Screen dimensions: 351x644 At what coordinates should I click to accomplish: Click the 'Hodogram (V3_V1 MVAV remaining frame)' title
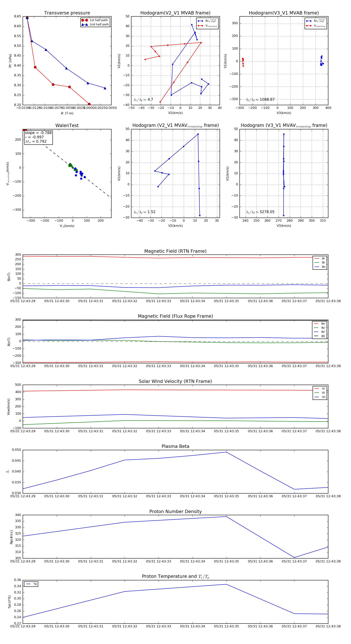tap(284, 125)
